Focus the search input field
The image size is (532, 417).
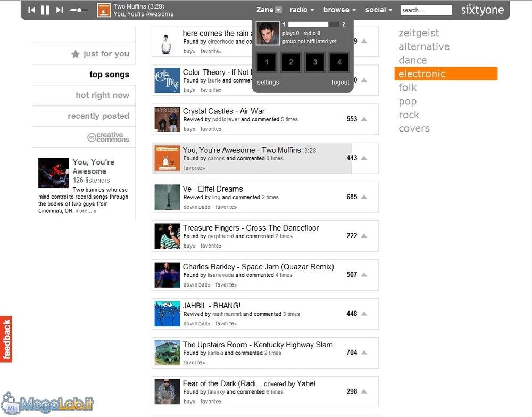[426, 10]
